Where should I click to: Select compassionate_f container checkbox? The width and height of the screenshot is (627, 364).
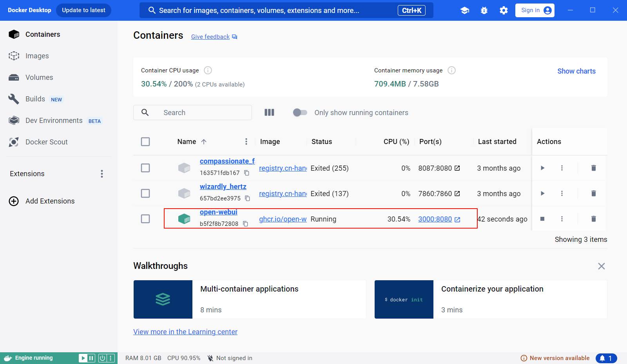(x=145, y=168)
